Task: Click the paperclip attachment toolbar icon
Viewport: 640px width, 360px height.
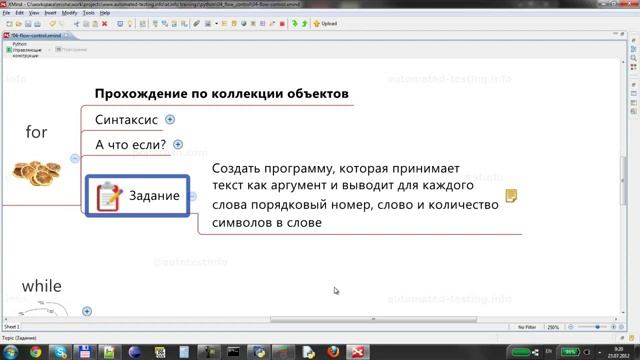Action: [x=196, y=24]
